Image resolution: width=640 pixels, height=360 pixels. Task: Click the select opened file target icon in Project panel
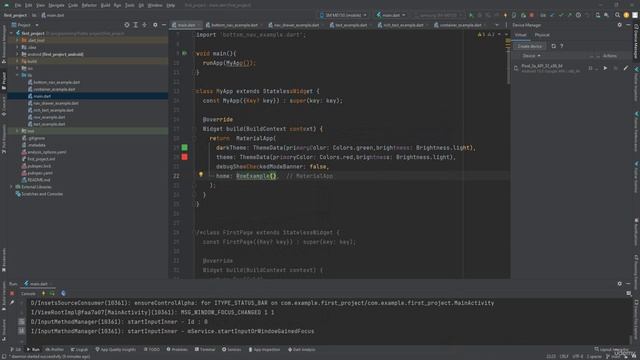pos(127,25)
